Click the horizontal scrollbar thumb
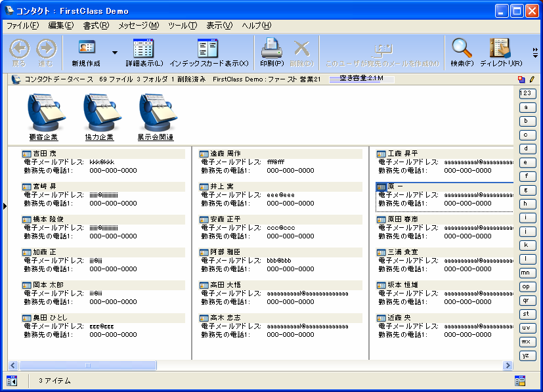The height and width of the screenshot is (392, 543). click(x=88, y=365)
